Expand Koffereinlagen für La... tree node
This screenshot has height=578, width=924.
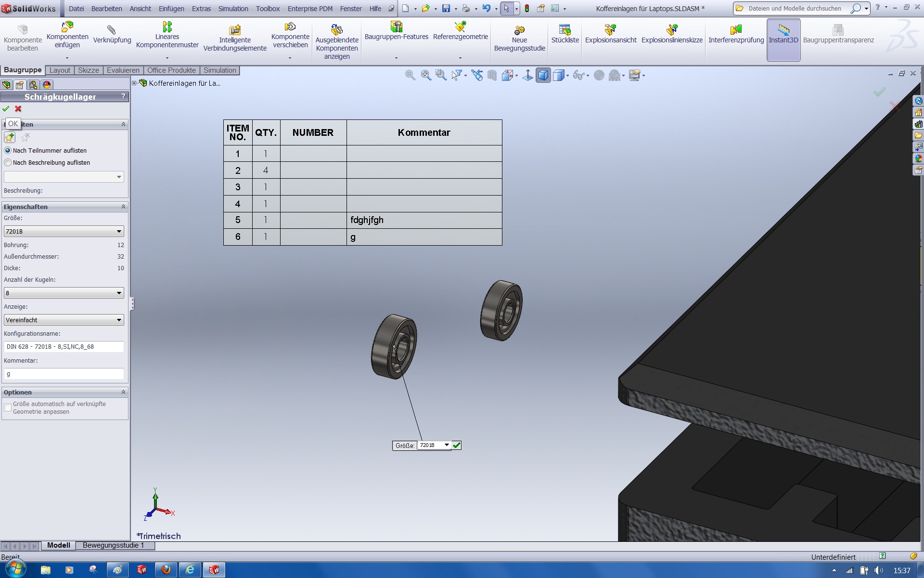134,83
